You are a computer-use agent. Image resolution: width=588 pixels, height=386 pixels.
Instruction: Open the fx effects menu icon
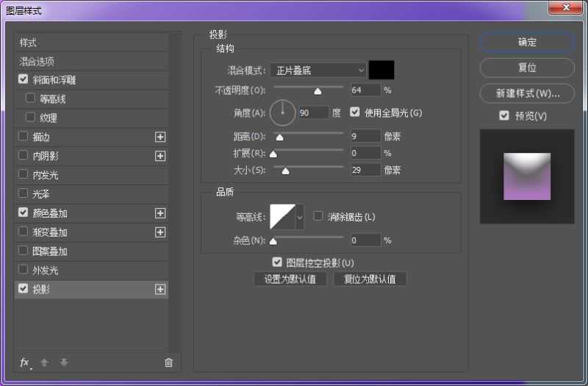point(24,362)
